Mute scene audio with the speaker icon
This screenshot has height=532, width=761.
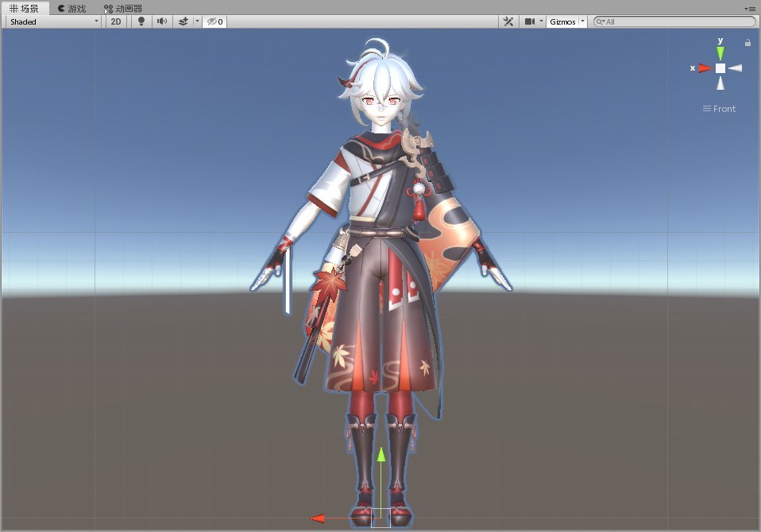162,21
